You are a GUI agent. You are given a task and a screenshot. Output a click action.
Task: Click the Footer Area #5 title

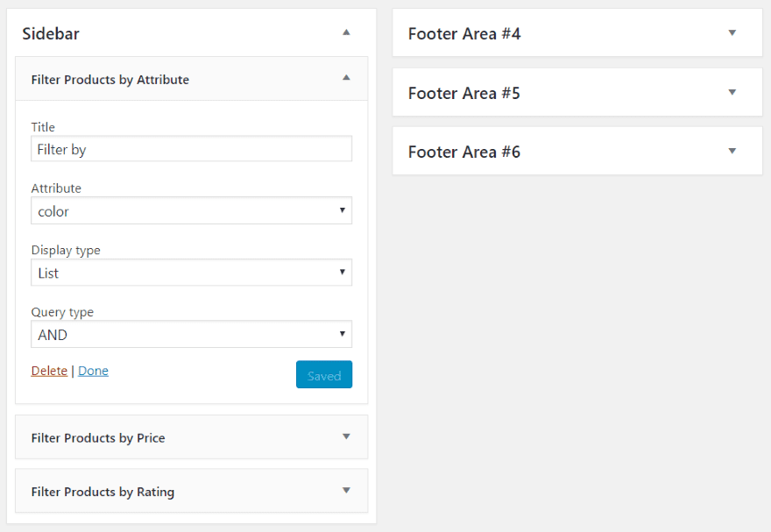coord(464,93)
